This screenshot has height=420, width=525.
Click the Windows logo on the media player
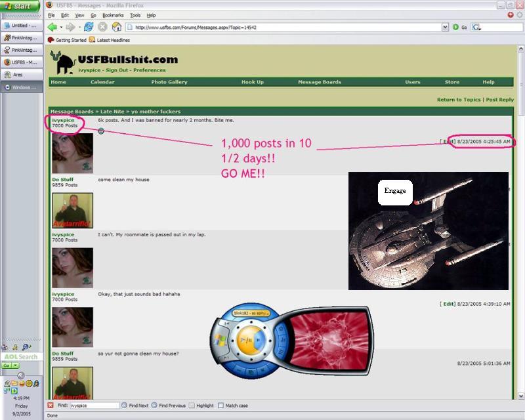click(x=220, y=340)
